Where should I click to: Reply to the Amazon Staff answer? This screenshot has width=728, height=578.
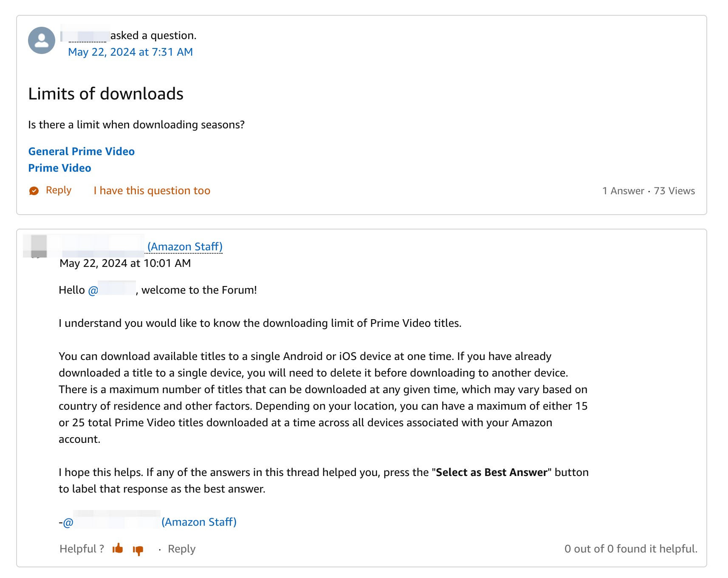(x=181, y=549)
